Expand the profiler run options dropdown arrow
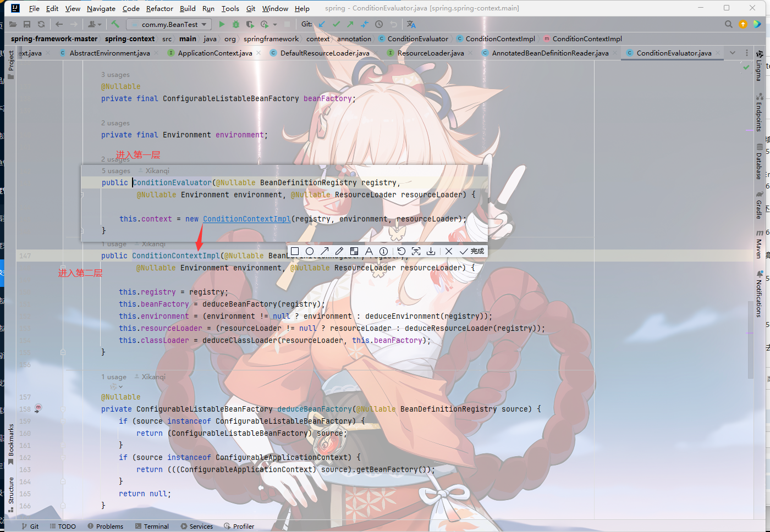This screenshot has width=770, height=532. [x=275, y=24]
